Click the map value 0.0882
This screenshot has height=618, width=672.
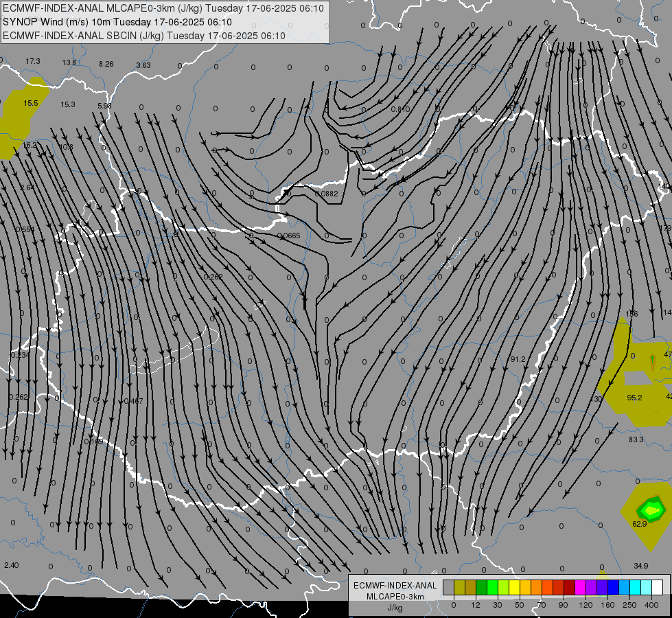[x=327, y=194]
